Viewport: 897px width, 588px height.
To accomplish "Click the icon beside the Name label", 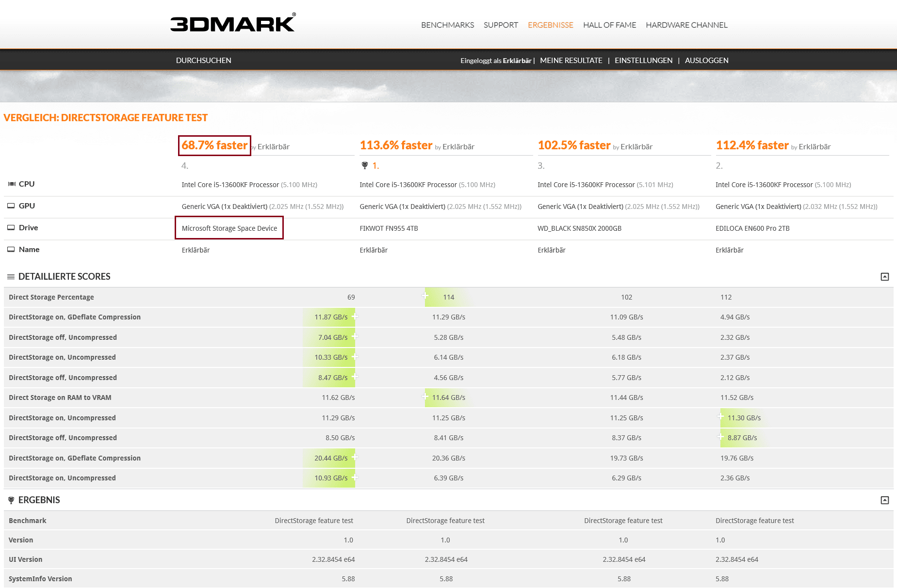I will (x=11, y=250).
